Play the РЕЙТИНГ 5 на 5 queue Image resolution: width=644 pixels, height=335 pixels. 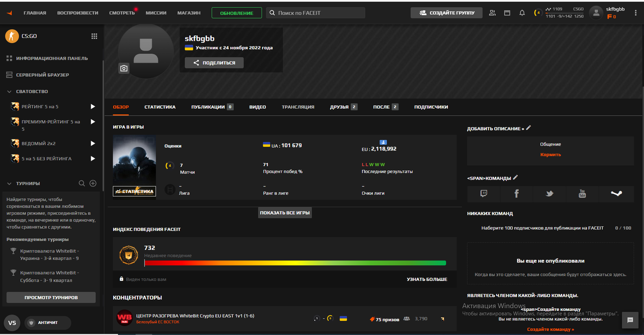(x=93, y=107)
